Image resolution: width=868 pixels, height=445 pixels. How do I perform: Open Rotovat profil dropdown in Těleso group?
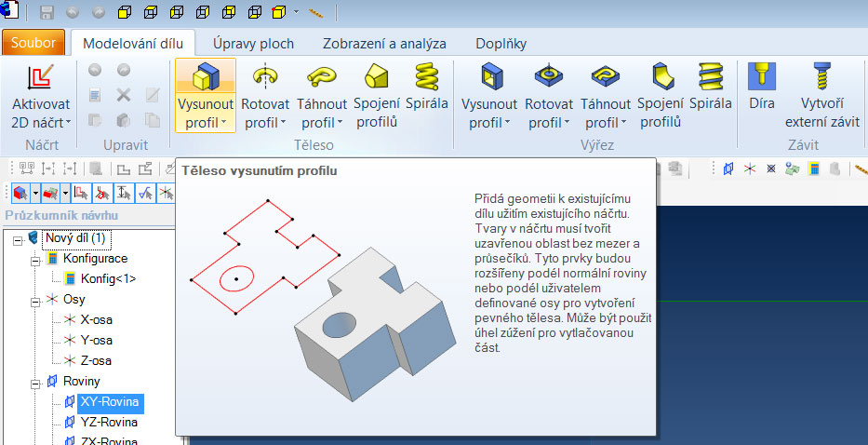point(265,122)
